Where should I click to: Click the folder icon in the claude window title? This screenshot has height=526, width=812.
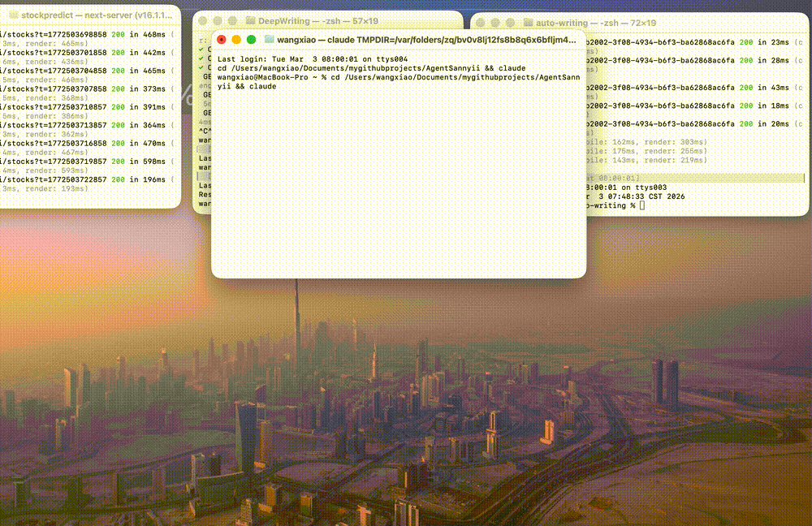pyautogui.click(x=269, y=39)
